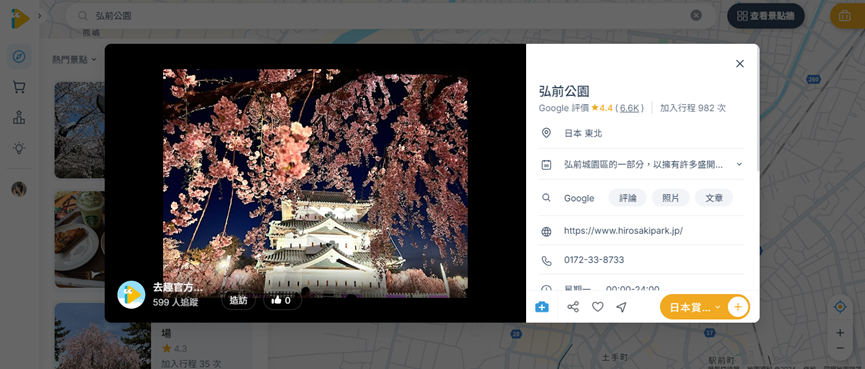Viewport: 865px width, 369px height.
Task: Click the location pin icon
Action: (546, 133)
